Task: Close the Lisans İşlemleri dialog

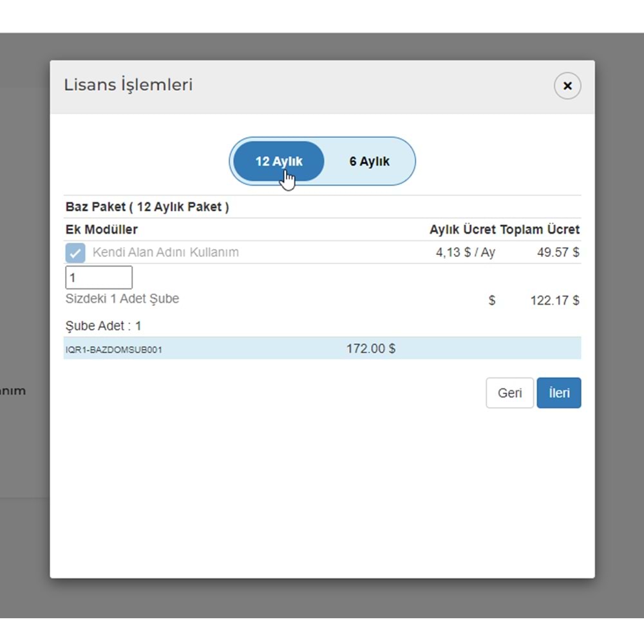Action: [567, 86]
